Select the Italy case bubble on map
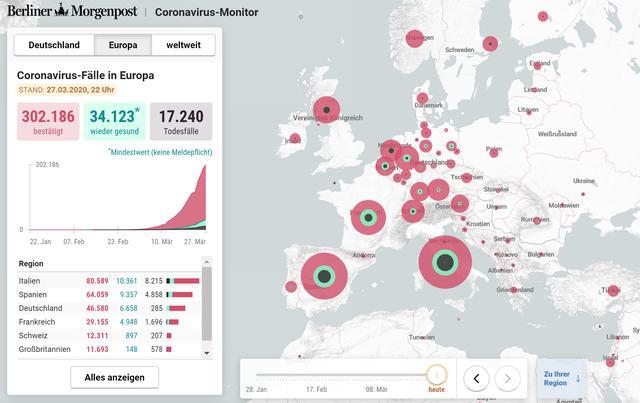The height and width of the screenshot is (403, 640). [x=445, y=262]
